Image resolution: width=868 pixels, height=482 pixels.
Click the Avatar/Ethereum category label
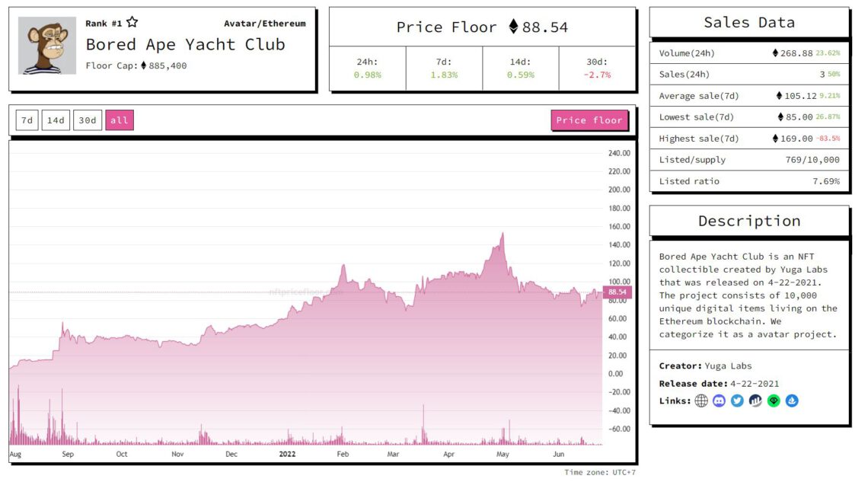pyautogui.click(x=264, y=24)
